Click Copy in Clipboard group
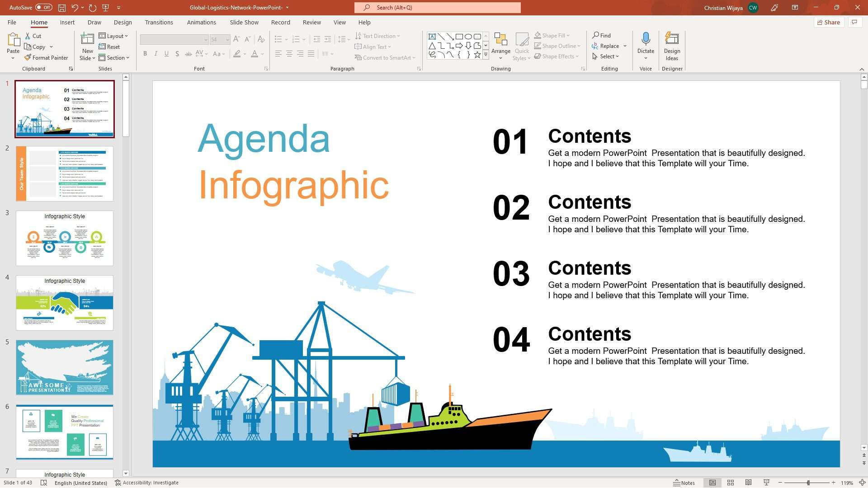The image size is (868, 488). pos(35,47)
